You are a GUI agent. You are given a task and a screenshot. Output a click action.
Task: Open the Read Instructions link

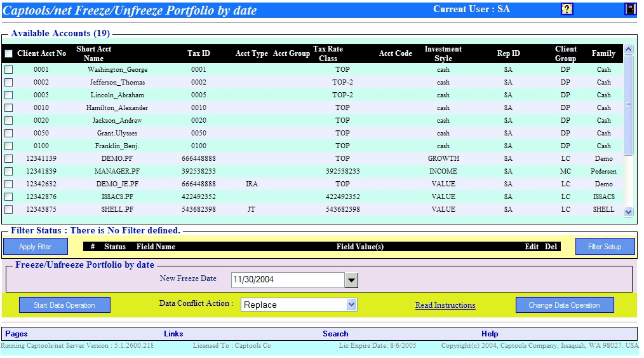[x=445, y=306]
